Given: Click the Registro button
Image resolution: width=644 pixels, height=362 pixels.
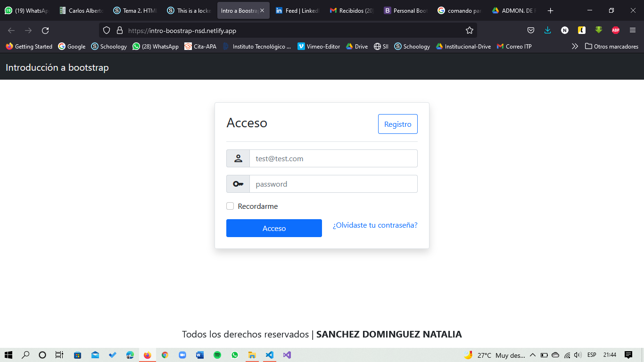Looking at the screenshot, I should [397, 124].
